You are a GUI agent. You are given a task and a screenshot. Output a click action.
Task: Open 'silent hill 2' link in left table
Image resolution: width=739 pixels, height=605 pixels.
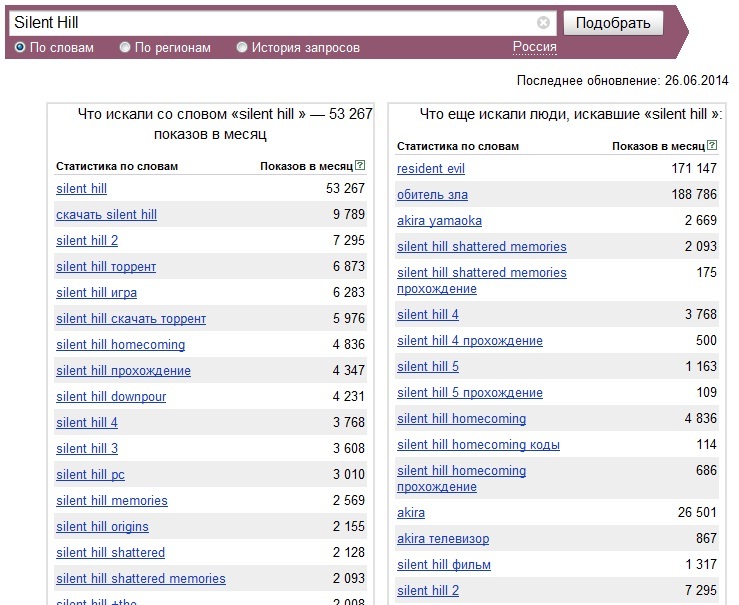point(87,240)
